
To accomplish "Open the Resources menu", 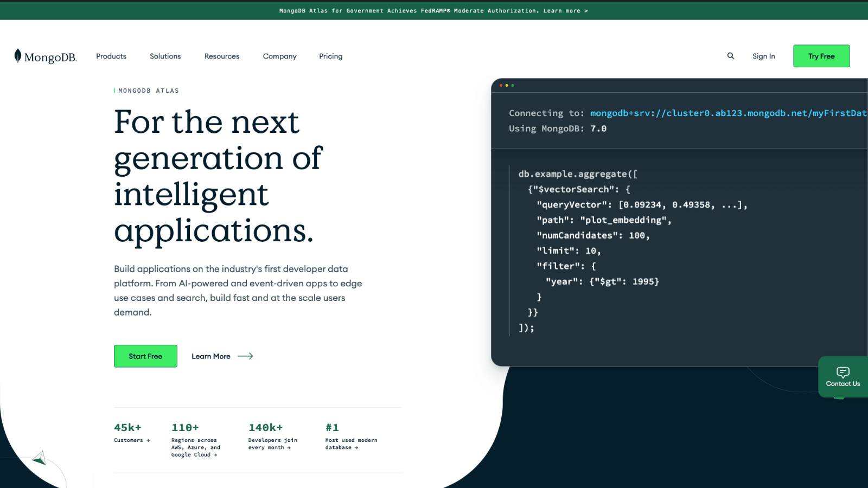I will (x=222, y=56).
